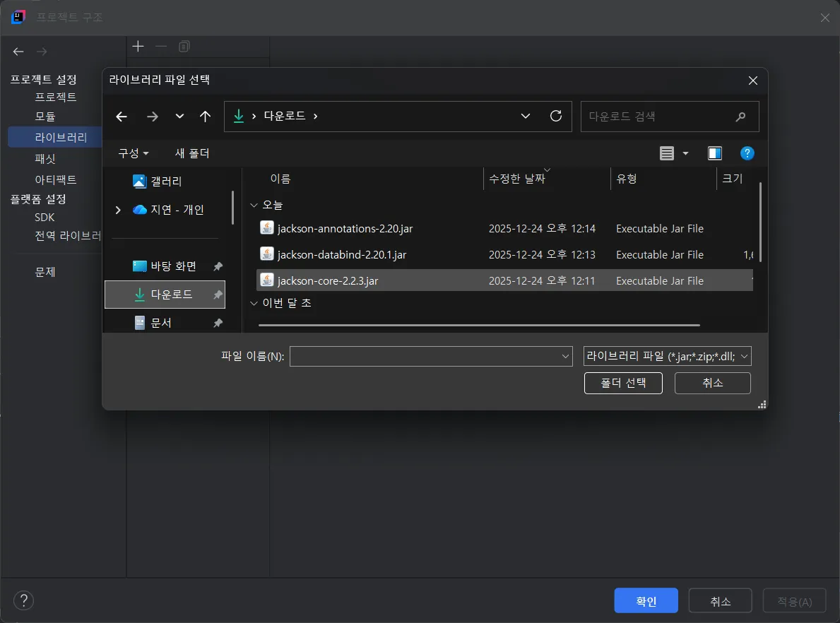Select jackson-core-2.2.3.jar
840x623 pixels.
[504, 280]
